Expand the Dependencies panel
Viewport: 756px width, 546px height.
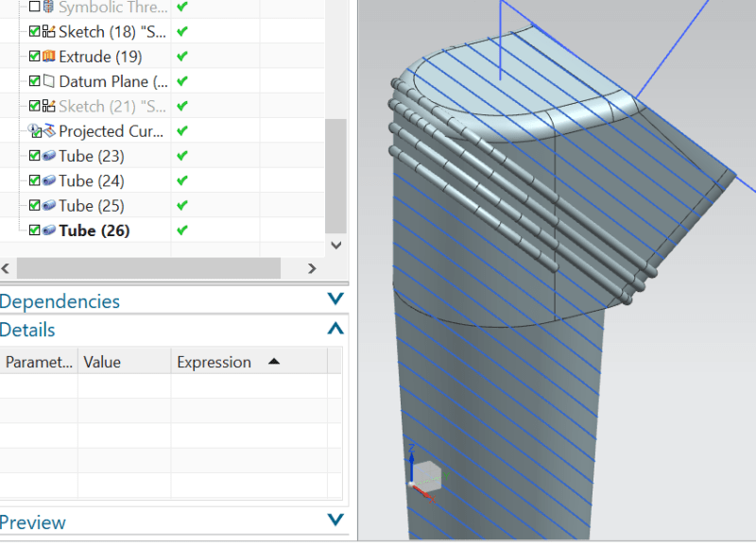tap(335, 299)
